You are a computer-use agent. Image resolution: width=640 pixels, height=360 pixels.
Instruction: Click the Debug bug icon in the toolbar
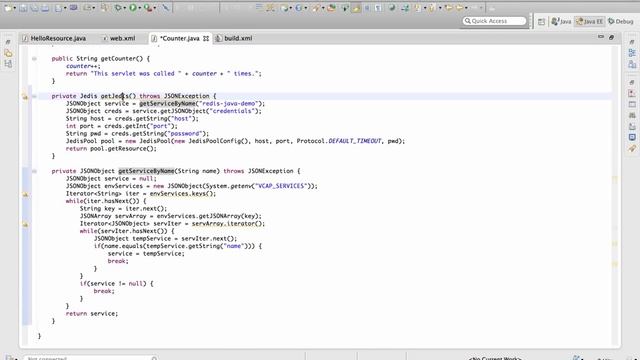[118, 8]
